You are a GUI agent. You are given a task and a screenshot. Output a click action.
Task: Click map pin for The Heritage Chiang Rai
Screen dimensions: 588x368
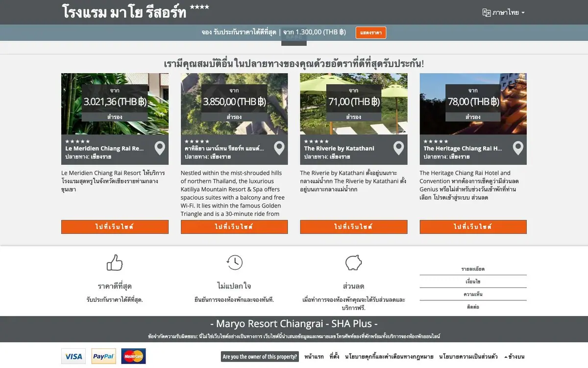[518, 148]
